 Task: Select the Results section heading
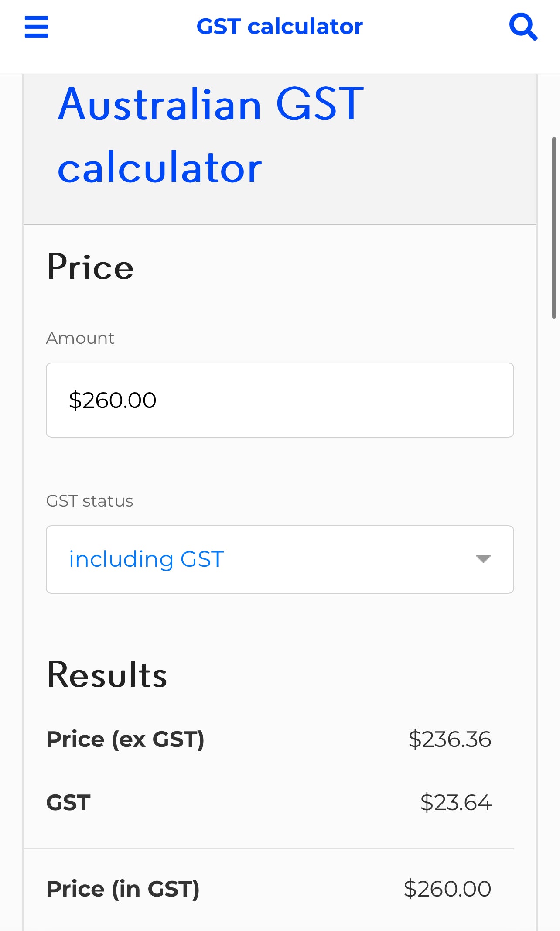click(107, 675)
